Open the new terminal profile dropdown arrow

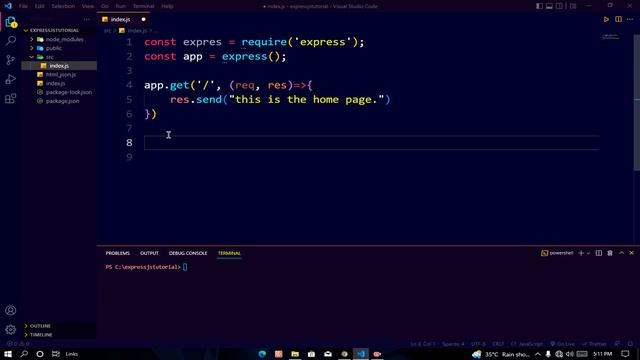(588, 253)
